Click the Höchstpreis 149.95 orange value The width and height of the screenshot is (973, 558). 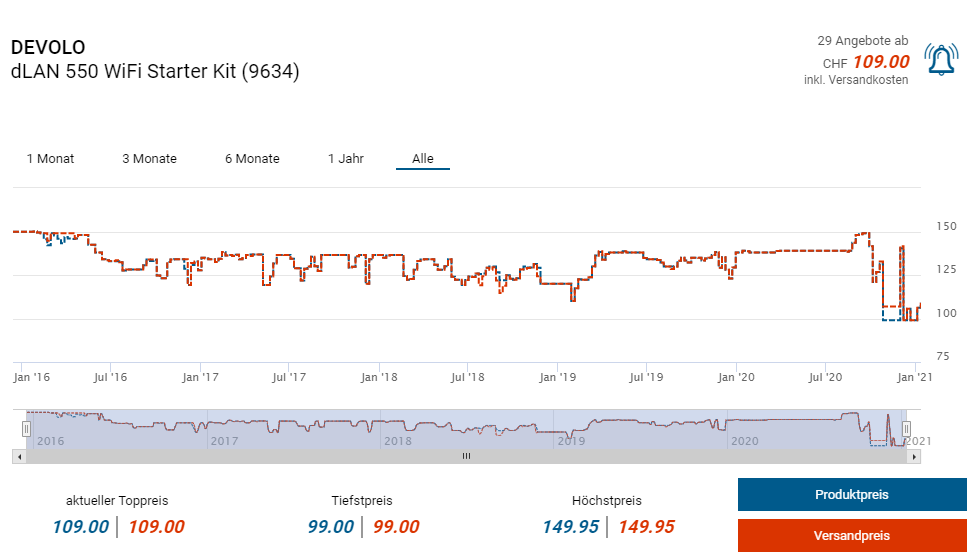(x=646, y=527)
